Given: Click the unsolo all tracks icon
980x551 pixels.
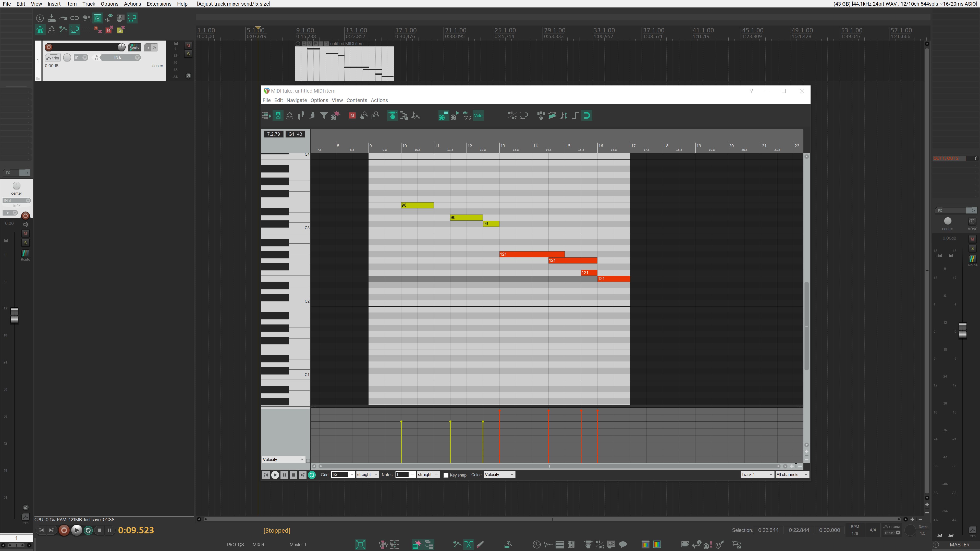Looking at the screenshot, I should click(121, 30).
